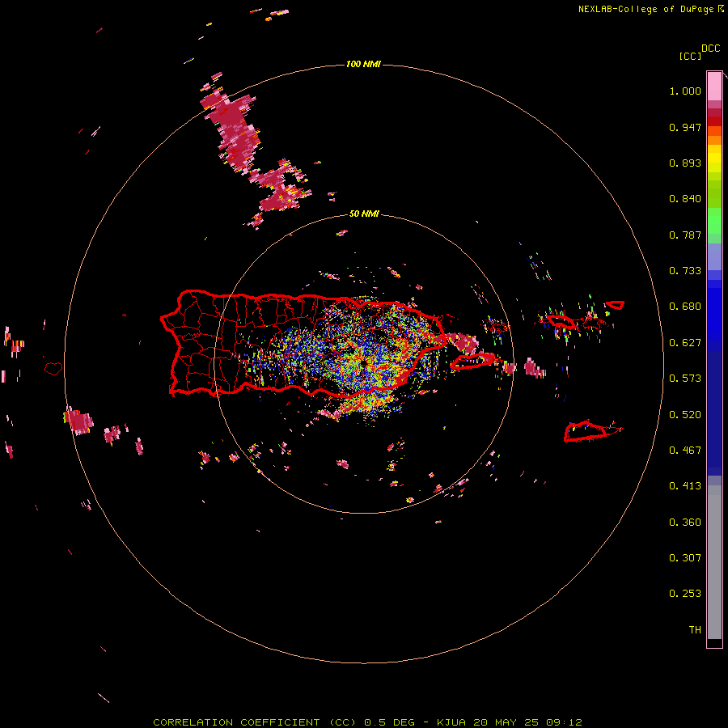The image size is (728, 728).
Task: Click the 100 NMI range ring label
Action: click(x=363, y=64)
